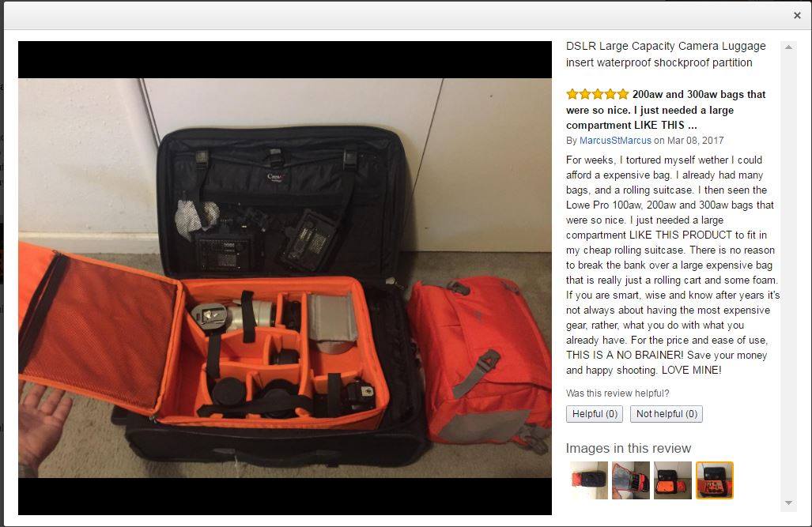Mark review as Helpful

595,414
